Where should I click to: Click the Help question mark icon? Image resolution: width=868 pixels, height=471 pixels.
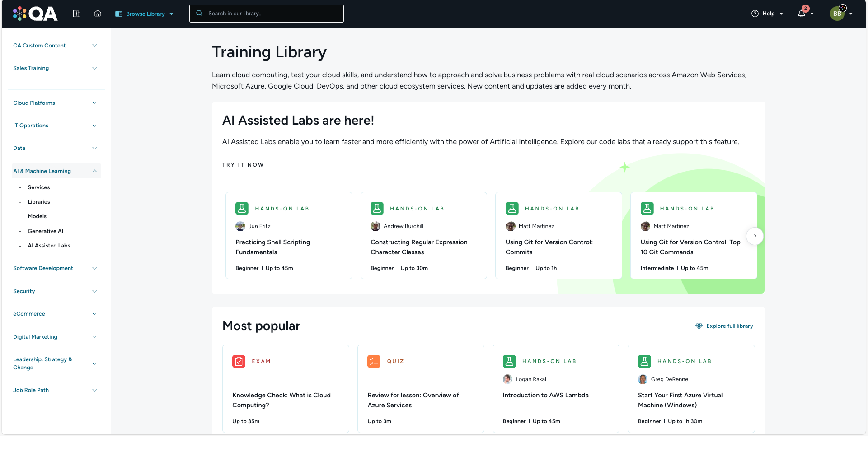click(755, 14)
